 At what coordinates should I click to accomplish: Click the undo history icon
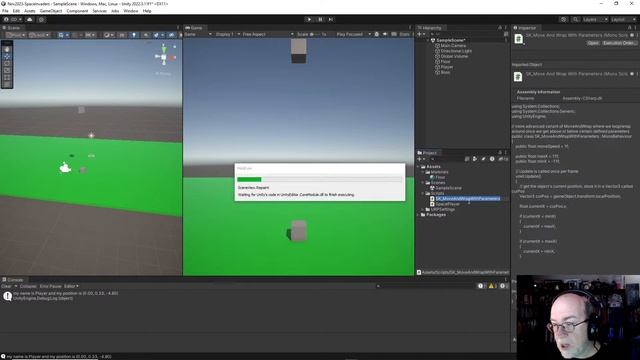563,19
